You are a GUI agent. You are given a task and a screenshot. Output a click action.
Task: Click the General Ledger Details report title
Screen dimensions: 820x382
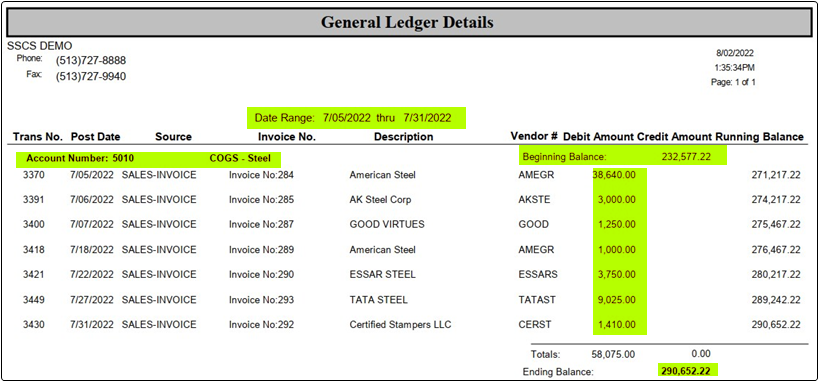pyautogui.click(x=407, y=23)
